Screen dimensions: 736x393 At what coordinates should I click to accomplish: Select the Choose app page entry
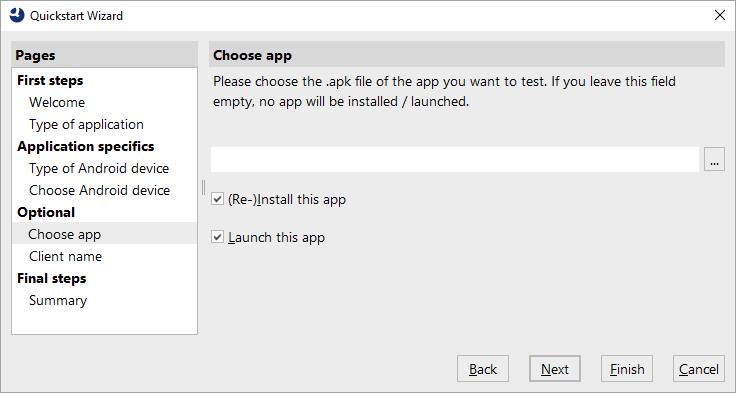click(x=104, y=234)
